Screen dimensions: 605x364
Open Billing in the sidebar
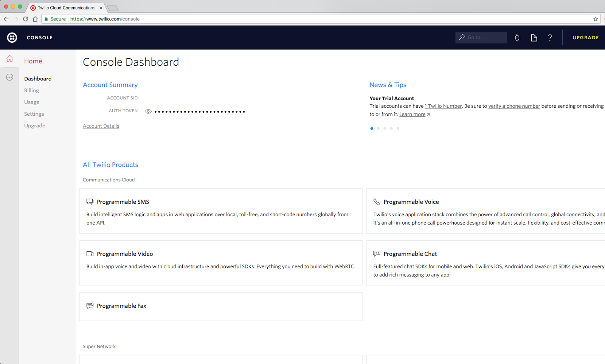tap(31, 90)
